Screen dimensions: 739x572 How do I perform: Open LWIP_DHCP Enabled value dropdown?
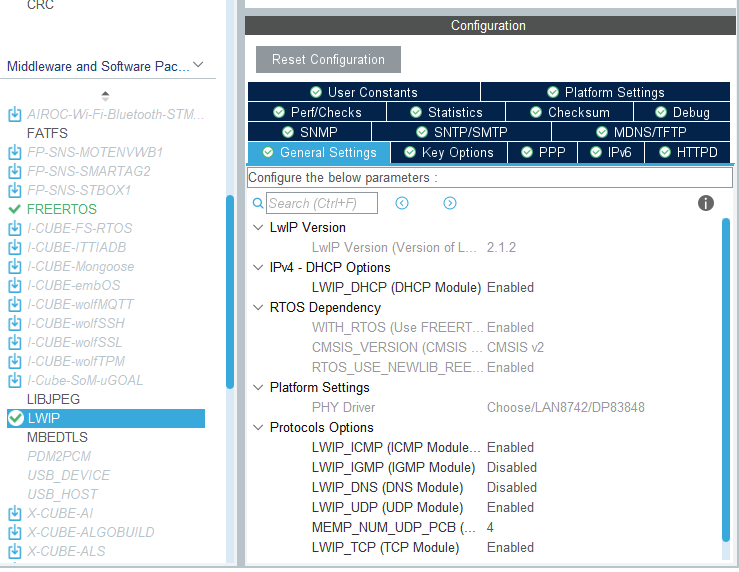510,287
